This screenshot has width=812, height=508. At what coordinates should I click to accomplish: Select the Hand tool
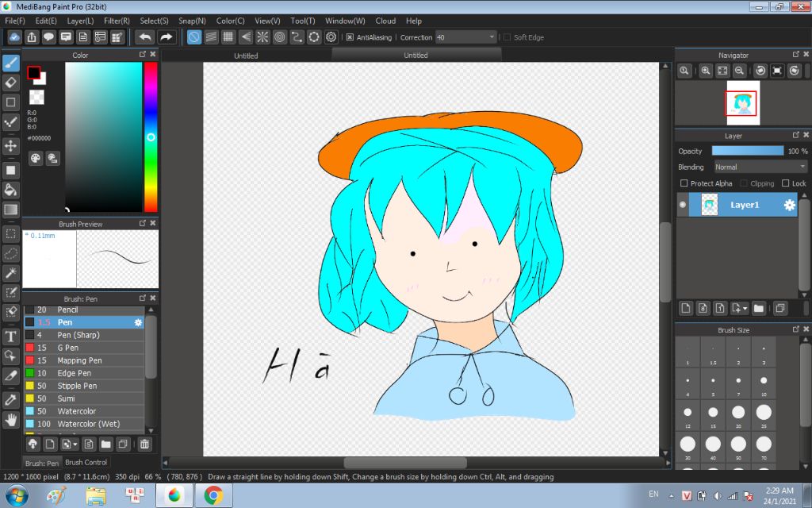(11, 419)
